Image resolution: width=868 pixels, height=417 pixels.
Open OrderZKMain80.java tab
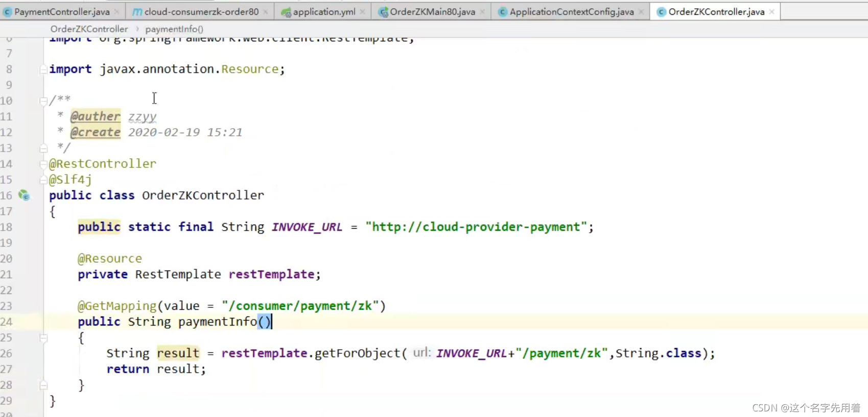432,12
